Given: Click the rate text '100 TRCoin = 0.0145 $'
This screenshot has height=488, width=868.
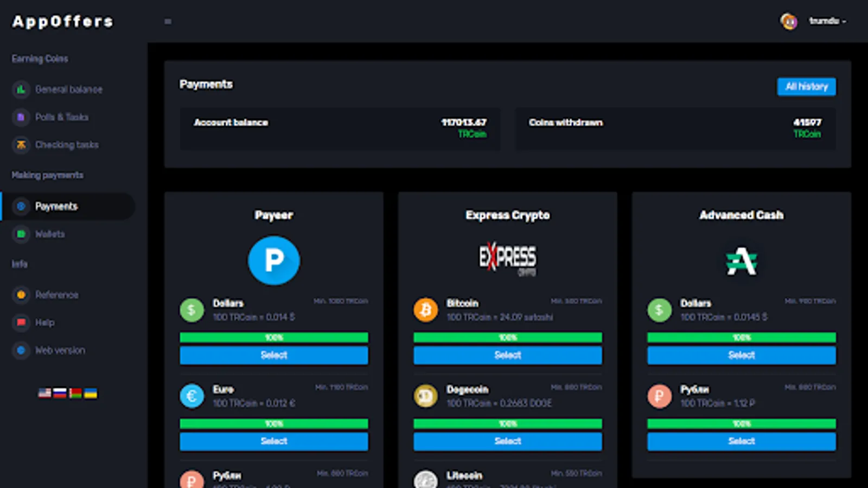Looking at the screenshot, I should 724,317.
